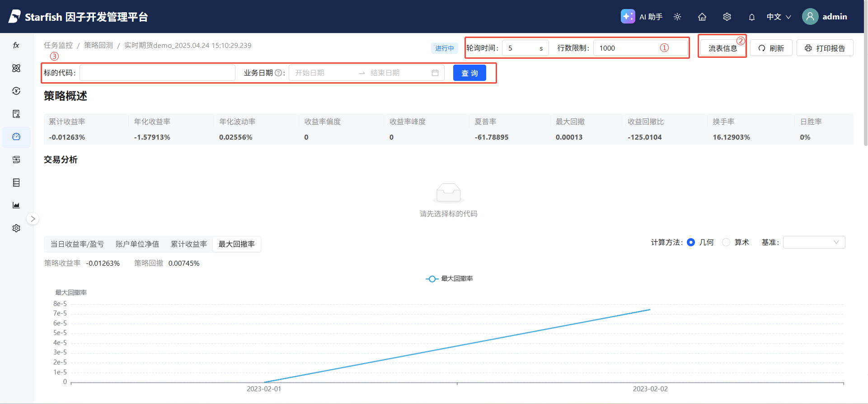This screenshot has height=404, width=868.
Task: Click the 年化波动率 value 0.02556%
Action: pyautogui.click(x=236, y=137)
